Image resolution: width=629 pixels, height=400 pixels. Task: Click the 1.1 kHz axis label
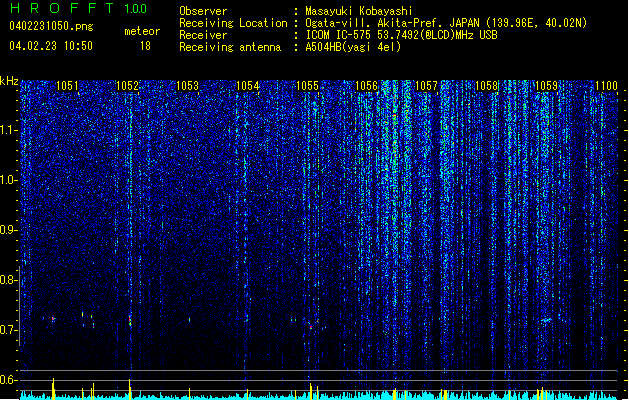click(8, 130)
